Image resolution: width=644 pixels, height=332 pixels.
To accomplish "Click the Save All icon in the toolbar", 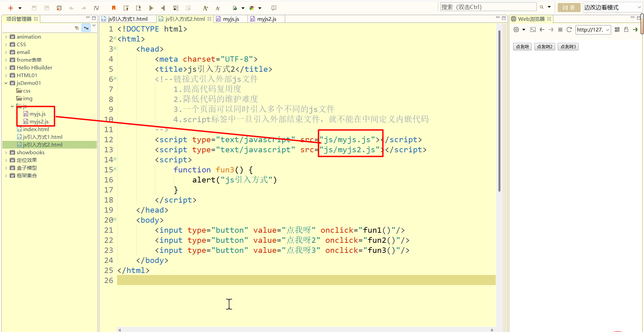I will (47, 8).
